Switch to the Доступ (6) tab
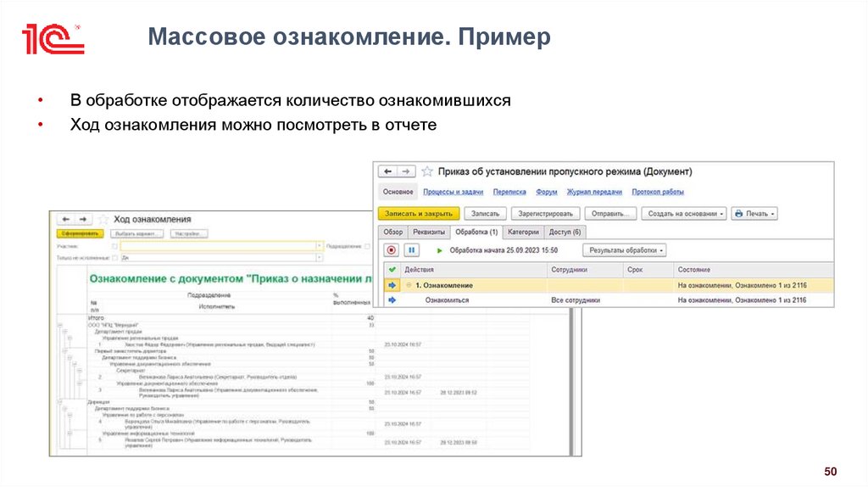Image resolution: width=868 pixels, height=487 pixels. point(565,232)
